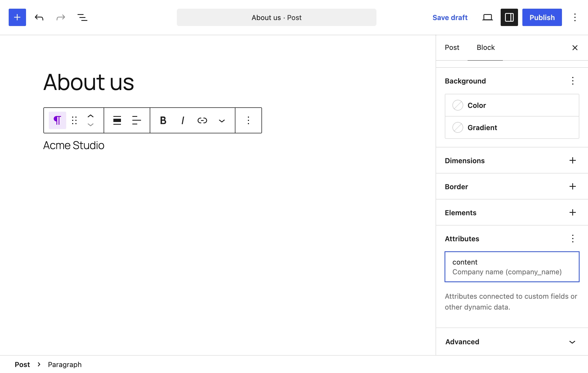Toggle the Settings sidebar panel
This screenshot has width=588, height=373.
pos(509,17)
